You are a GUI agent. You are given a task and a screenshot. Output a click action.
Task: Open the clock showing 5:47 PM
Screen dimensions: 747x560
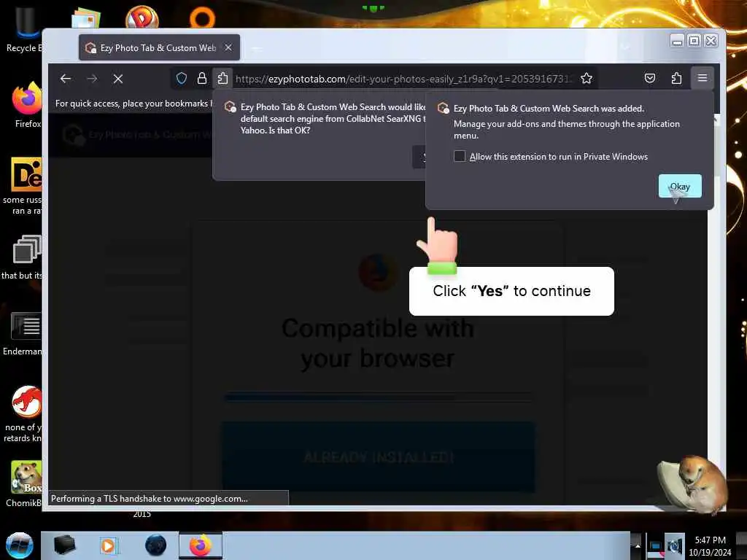[710, 546]
